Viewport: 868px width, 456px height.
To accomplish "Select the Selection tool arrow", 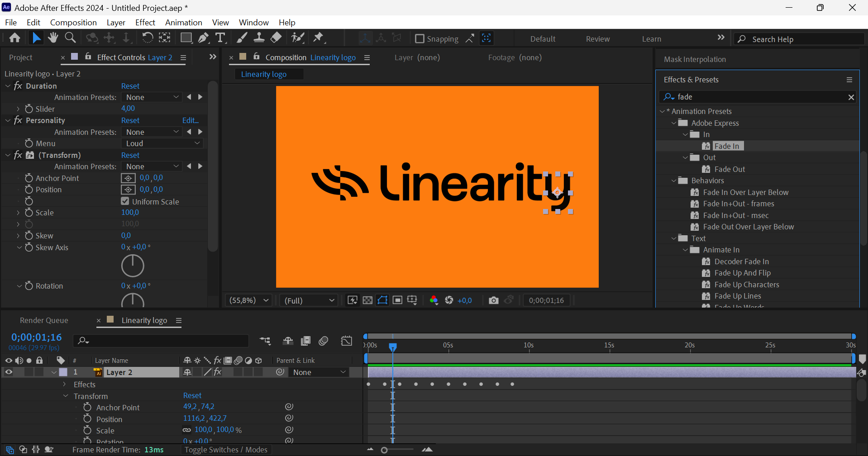I will click(x=36, y=38).
